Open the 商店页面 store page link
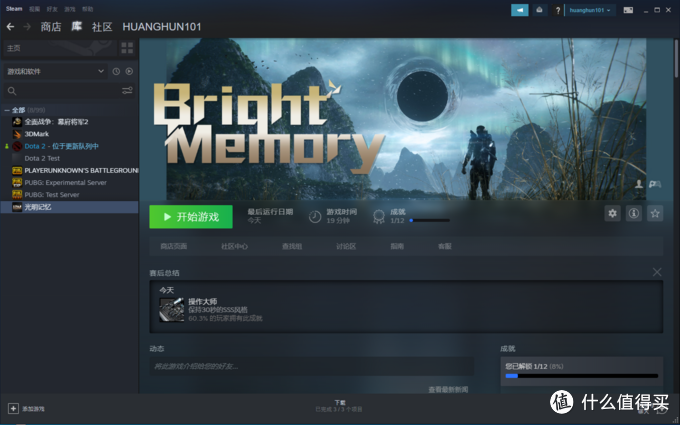Image resolution: width=680 pixels, height=425 pixels. [173, 246]
